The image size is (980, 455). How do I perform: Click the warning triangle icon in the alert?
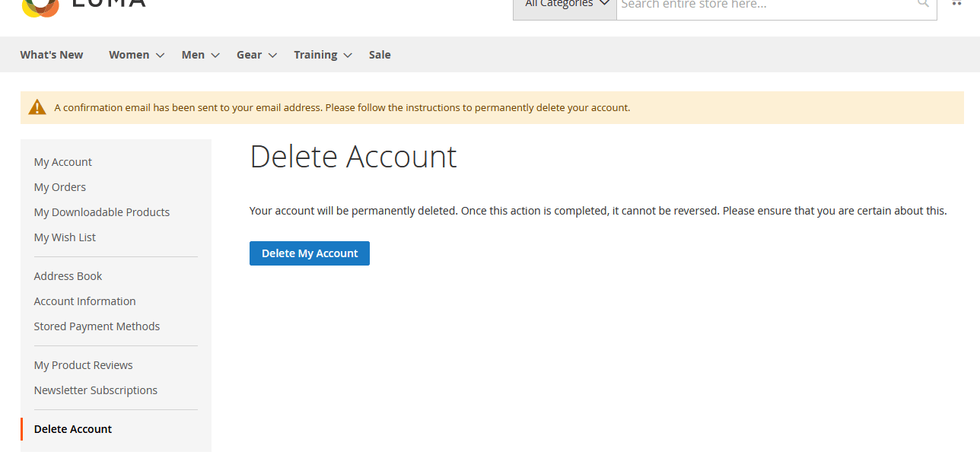click(37, 107)
